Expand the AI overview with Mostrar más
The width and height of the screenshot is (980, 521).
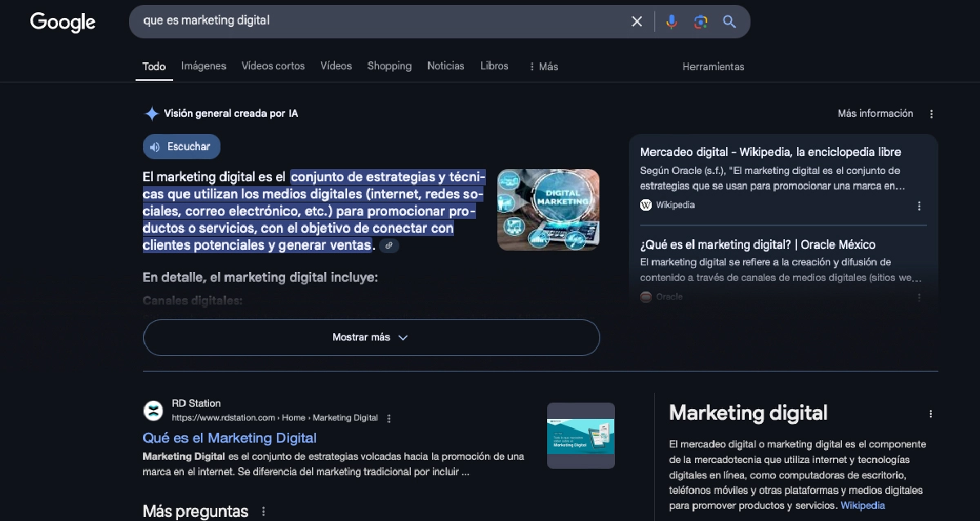(x=372, y=337)
